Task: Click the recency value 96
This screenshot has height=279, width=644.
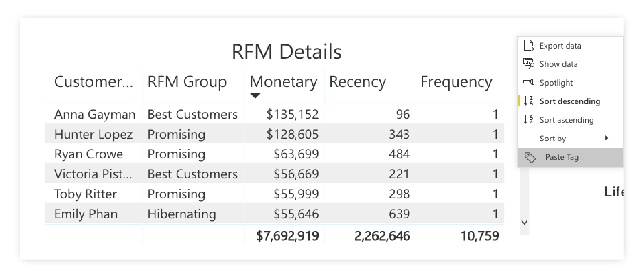Action: click(403, 114)
